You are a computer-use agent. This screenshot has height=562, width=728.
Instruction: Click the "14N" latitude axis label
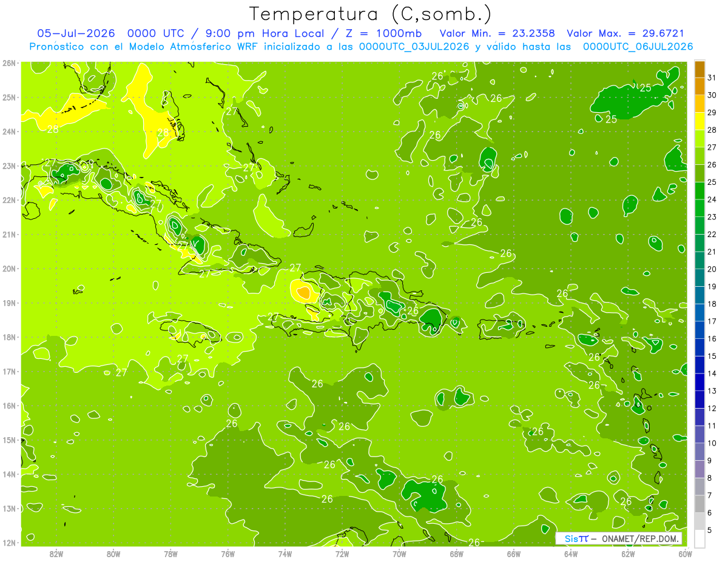[9, 474]
